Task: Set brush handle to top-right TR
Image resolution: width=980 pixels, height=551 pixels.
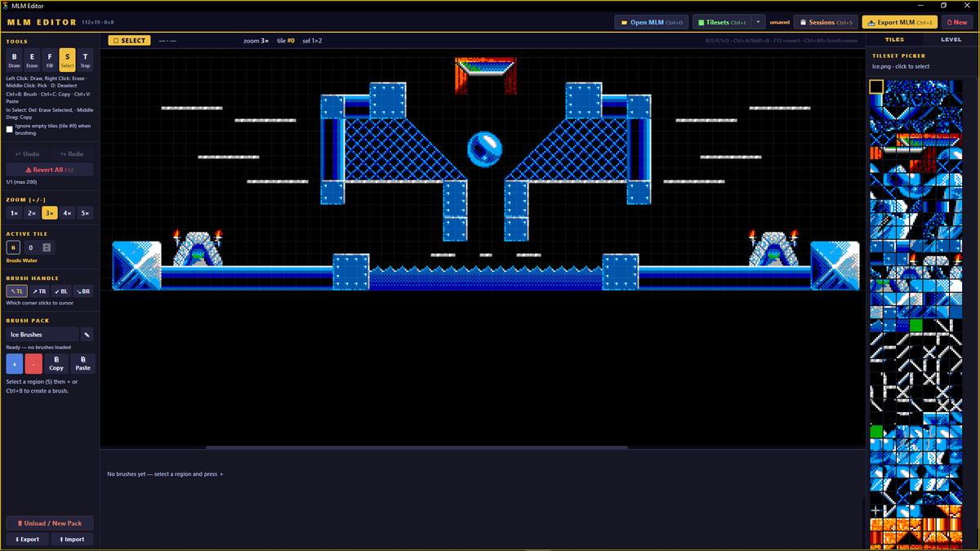Action: pos(38,291)
